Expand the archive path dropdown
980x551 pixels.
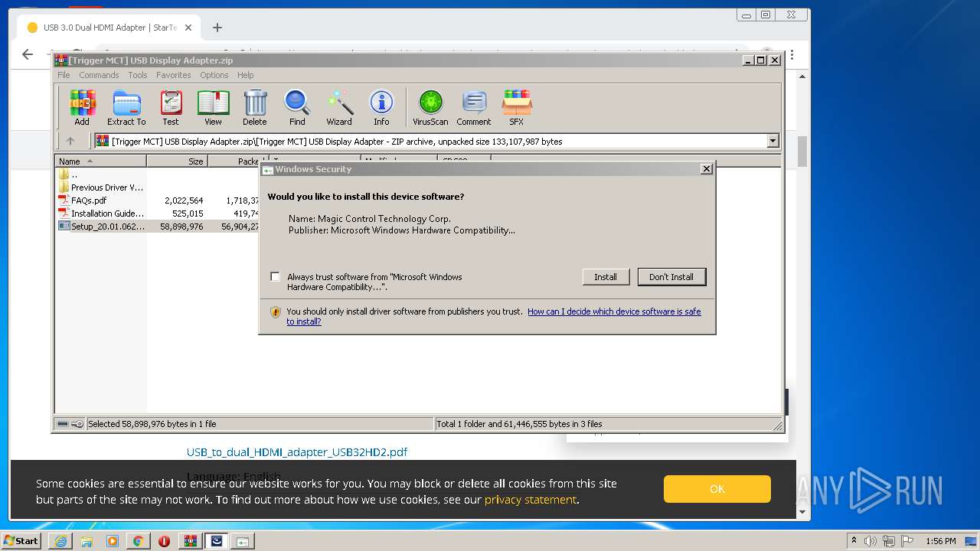coord(773,141)
